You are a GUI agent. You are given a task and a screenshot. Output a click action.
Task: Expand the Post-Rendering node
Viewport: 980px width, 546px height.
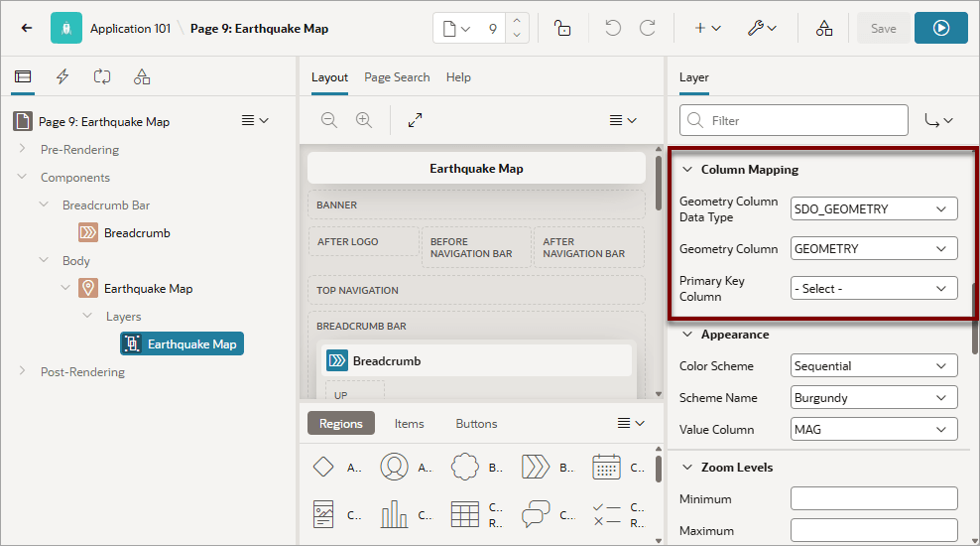[23, 371]
